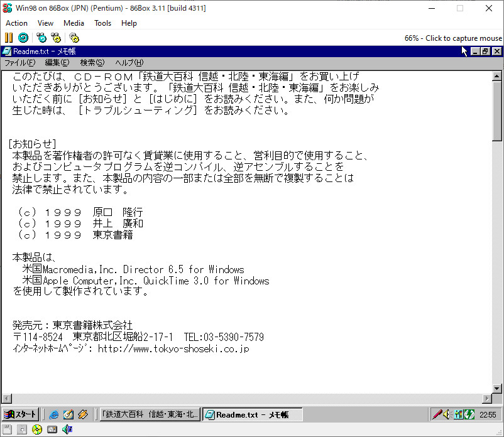Click the '(c) 1999 井上 廣和' line
The image size is (504, 437).
point(80,224)
